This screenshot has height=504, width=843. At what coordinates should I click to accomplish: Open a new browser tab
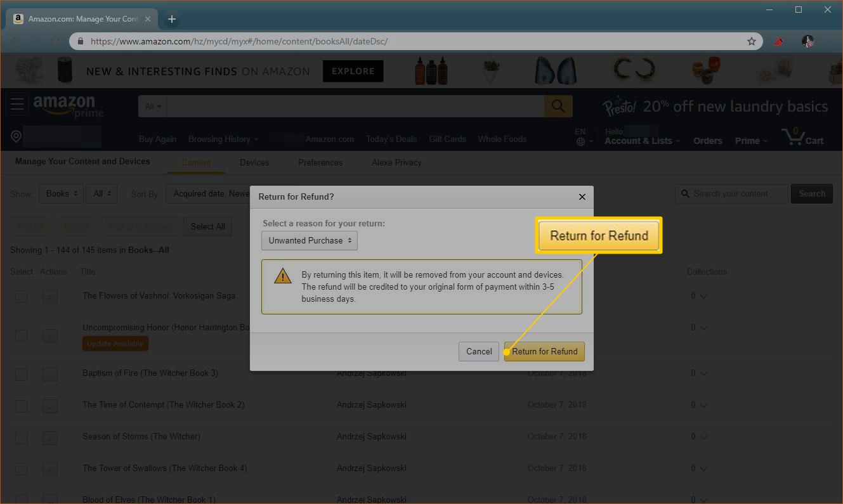[171, 19]
